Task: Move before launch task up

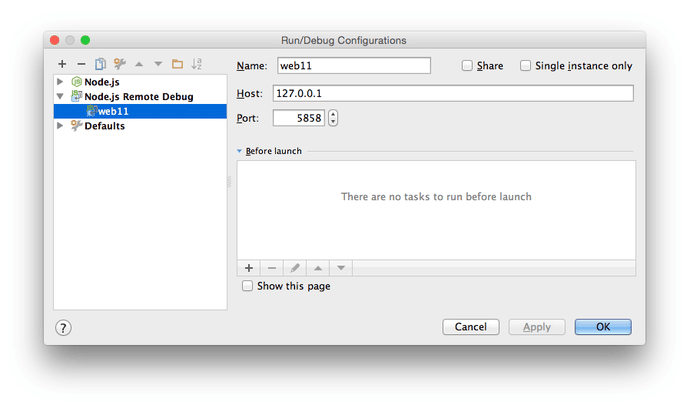Action: coord(318,268)
